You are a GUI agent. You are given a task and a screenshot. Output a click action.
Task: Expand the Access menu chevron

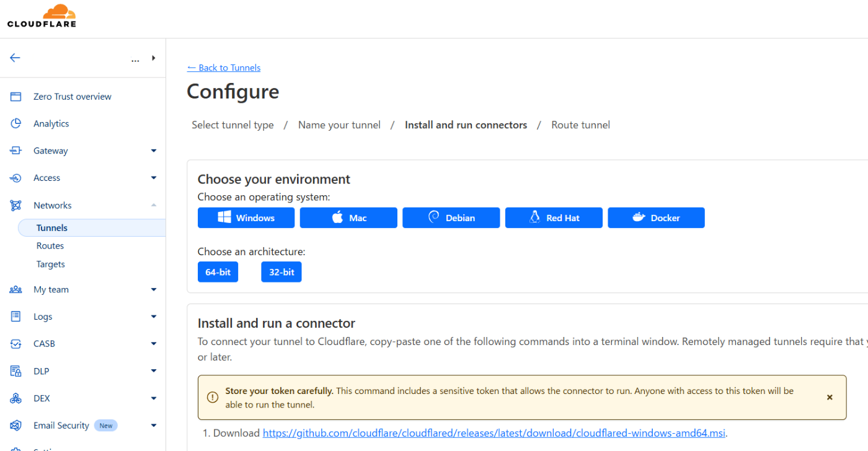tap(154, 178)
